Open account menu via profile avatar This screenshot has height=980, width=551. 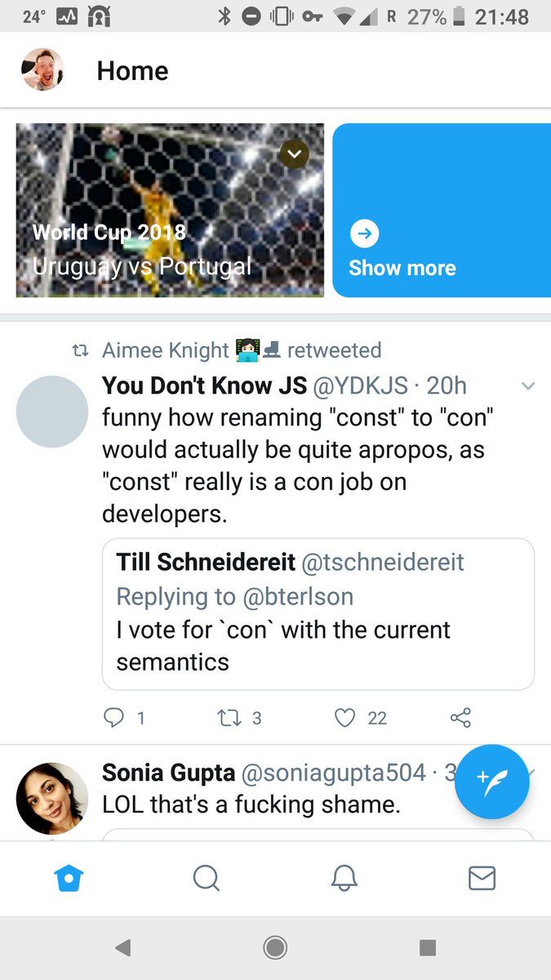tap(42, 69)
